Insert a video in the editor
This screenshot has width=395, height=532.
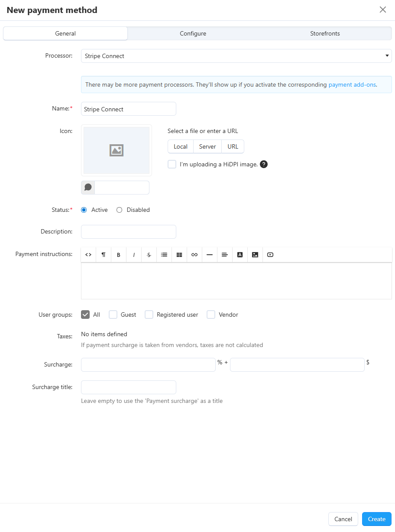click(x=270, y=255)
